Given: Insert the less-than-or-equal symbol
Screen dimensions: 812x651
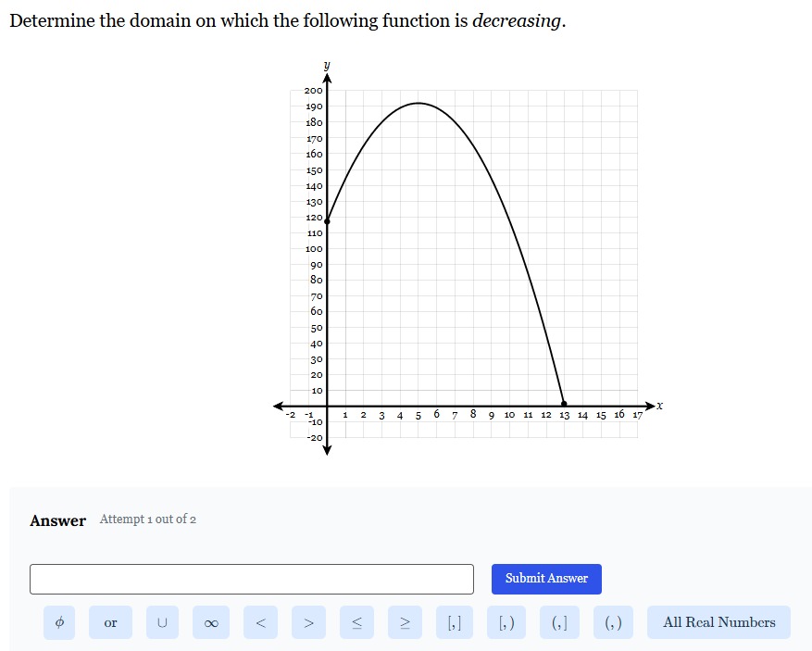Looking at the screenshot, I should [356, 622].
